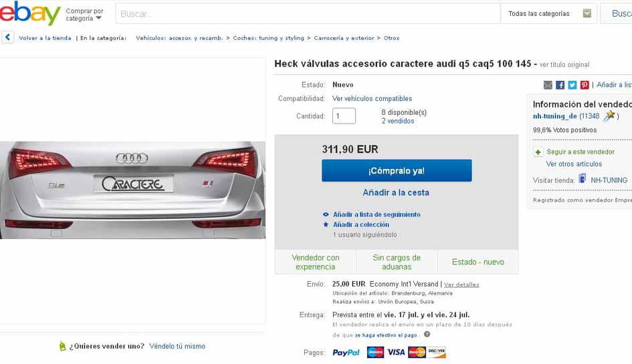Open the shipping payment help question icon

(x=427, y=334)
